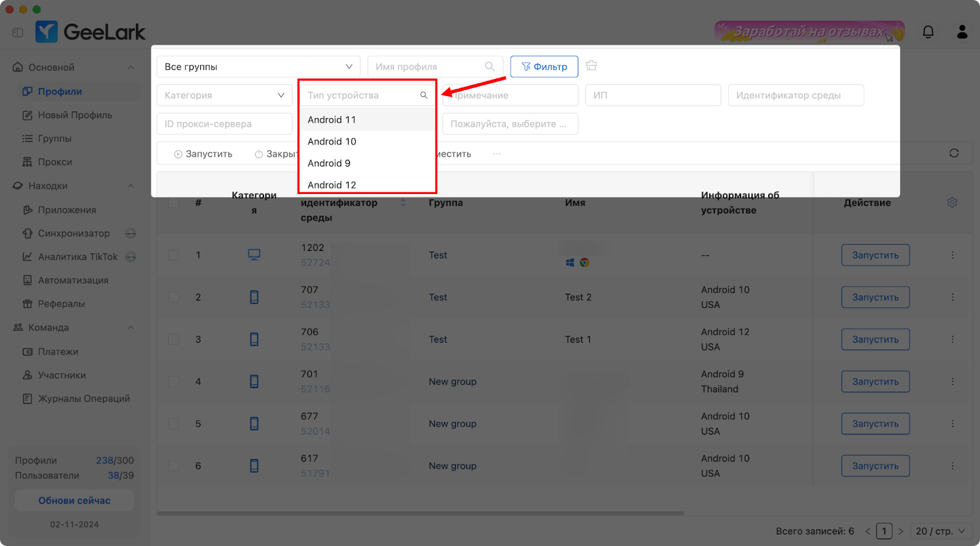Click the toolbar ellipsis more actions
Image resolution: width=980 pixels, height=546 pixels.
(x=497, y=154)
